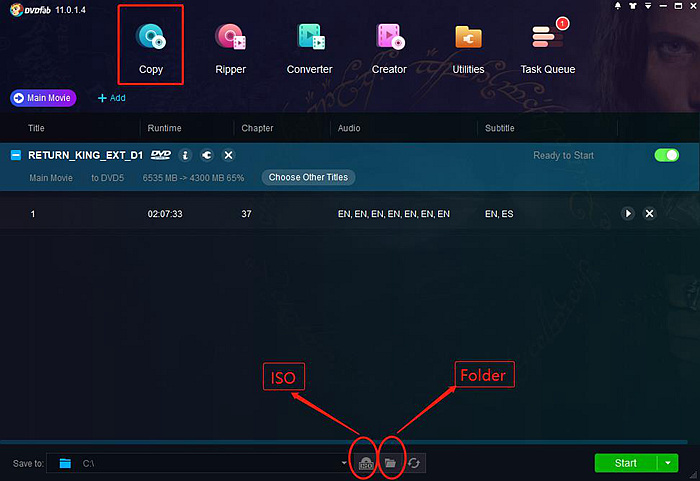Click the DVD disc type badge
The width and height of the screenshot is (700, 481).
161,155
